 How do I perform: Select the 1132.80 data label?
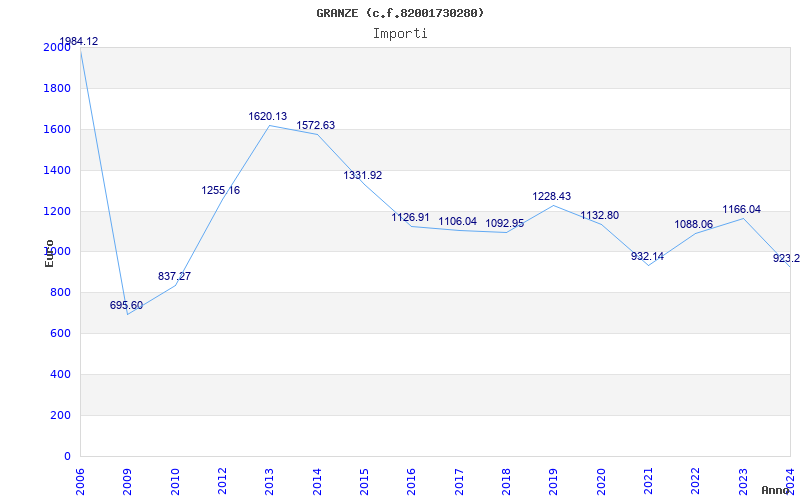[599, 215]
